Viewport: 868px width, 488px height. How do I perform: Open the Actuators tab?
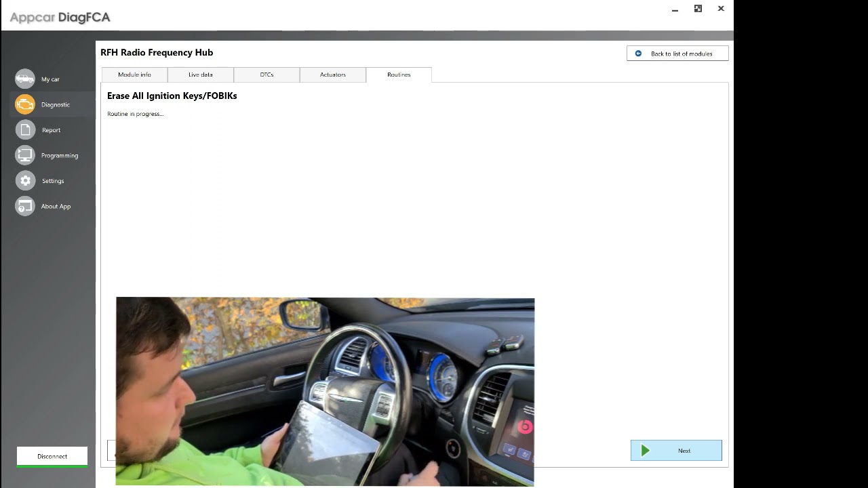[x=332, y=75]
